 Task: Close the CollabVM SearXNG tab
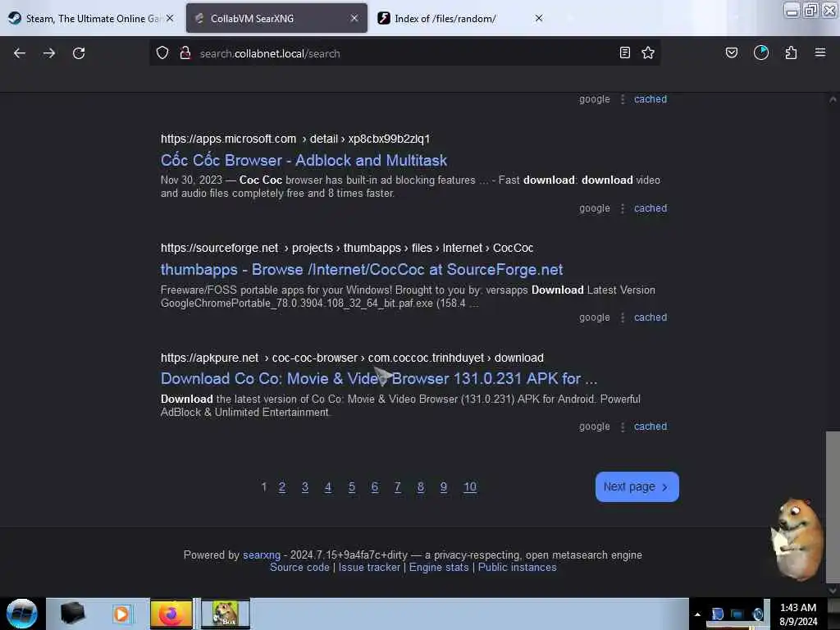(354, 18)
